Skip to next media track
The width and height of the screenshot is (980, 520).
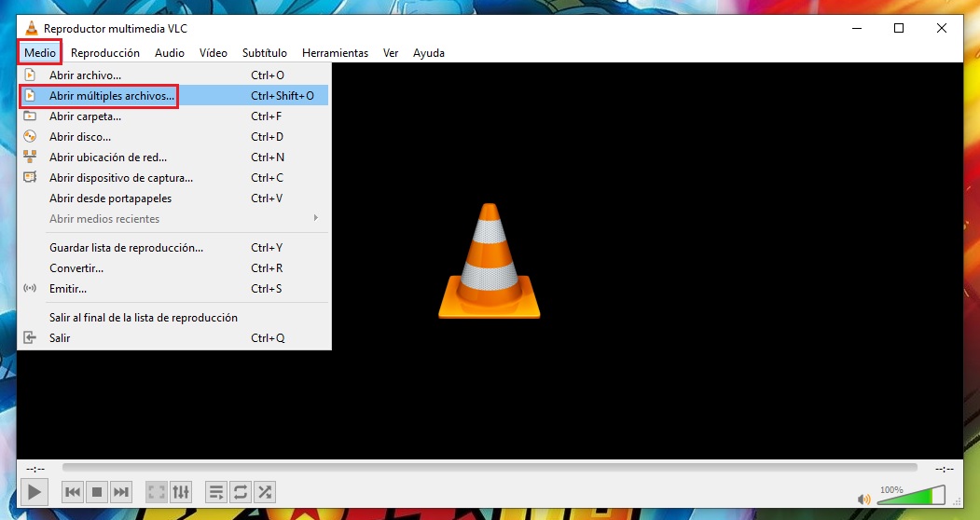point(121,491)
